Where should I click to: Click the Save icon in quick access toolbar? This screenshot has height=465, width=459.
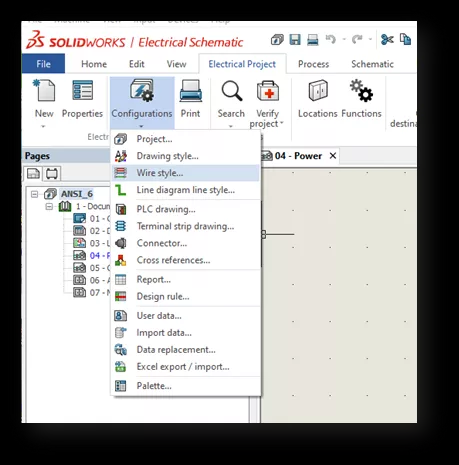295,40
